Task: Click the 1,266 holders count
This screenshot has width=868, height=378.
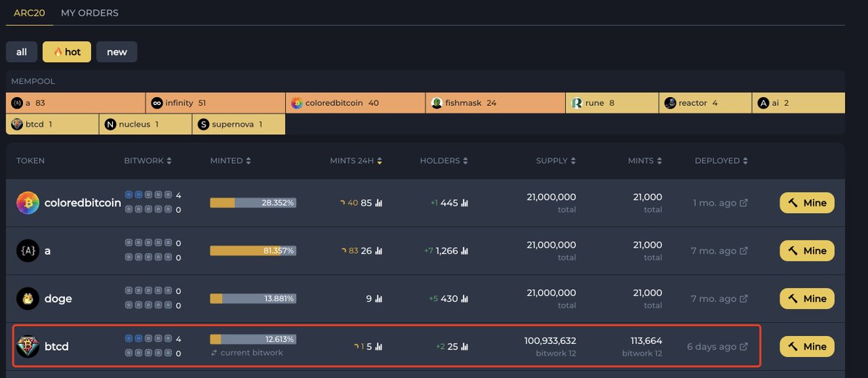Action: coord(447,251)
